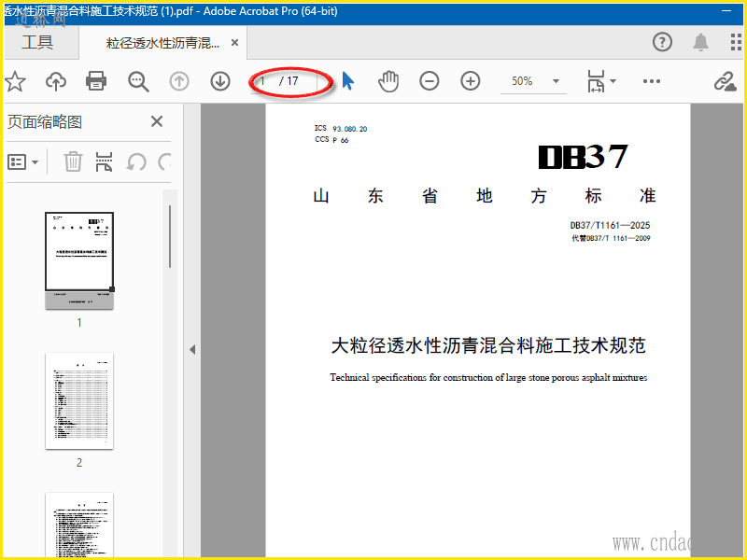The width and height of the screenshot is (747, 560).
Task: Click the English title Technical specifications line
Action: [x=488, y=378]
